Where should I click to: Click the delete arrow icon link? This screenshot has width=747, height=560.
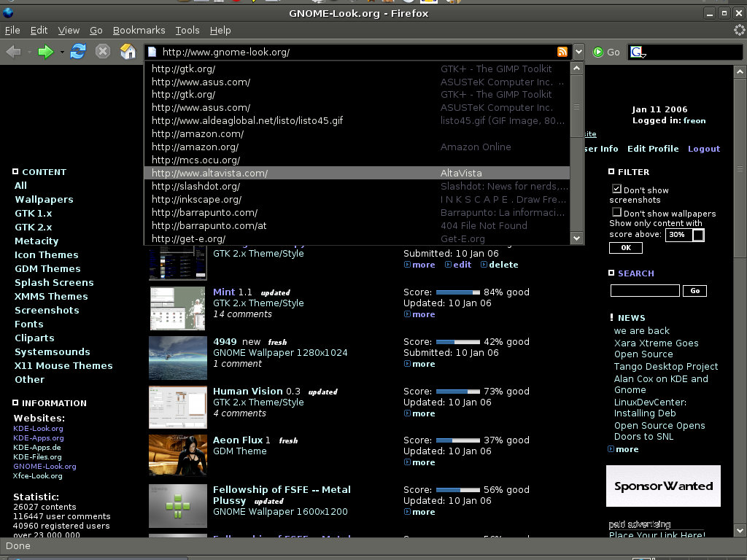coord(484,265)
